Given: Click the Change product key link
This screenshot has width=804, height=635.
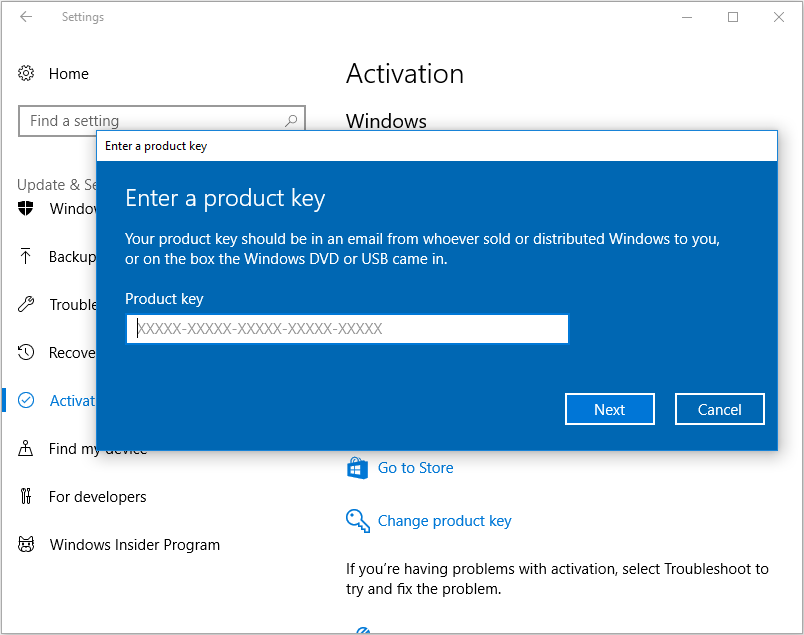Looking at the screenshot, I should pos(444,521).
